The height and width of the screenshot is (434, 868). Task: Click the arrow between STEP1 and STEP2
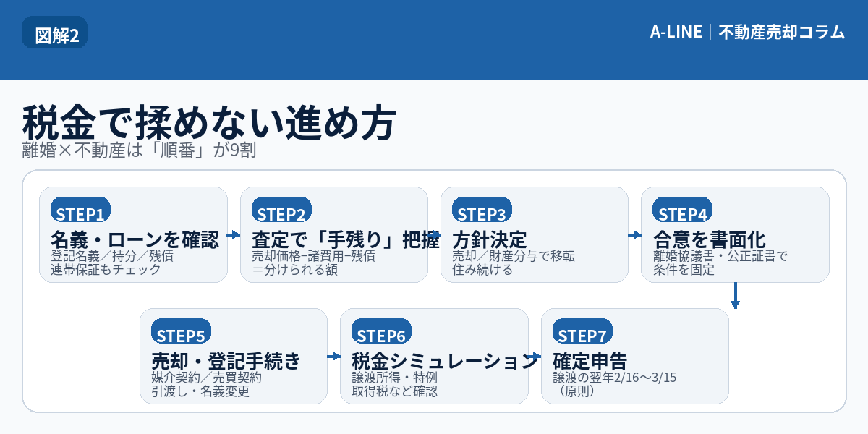[x=234, y=235]
